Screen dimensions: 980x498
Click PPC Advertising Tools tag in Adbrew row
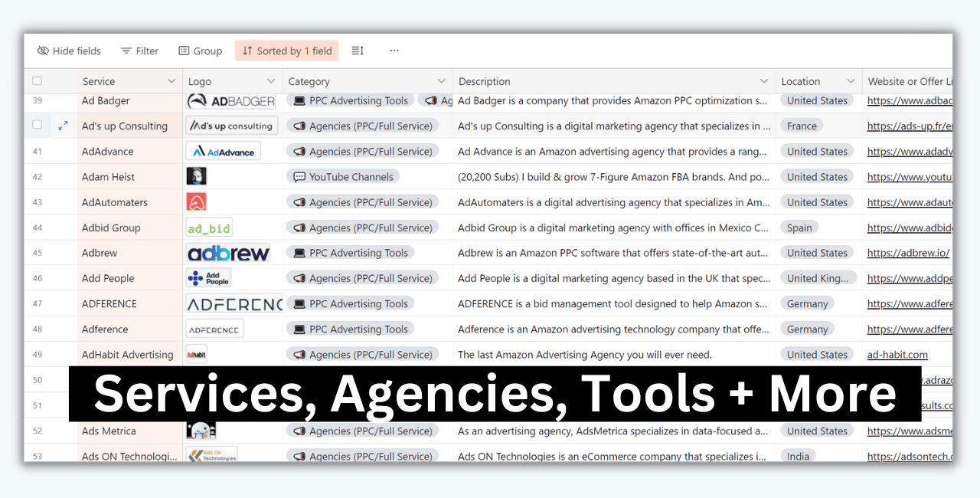pos(351,253)
